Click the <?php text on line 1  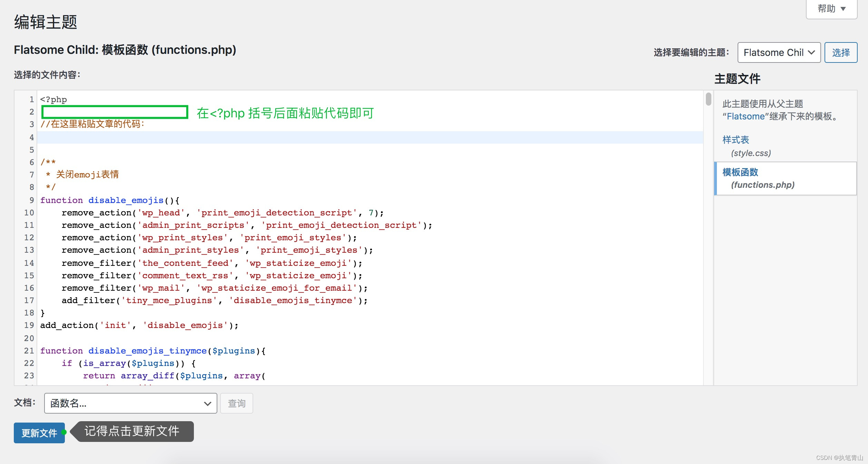coord(53,99)
